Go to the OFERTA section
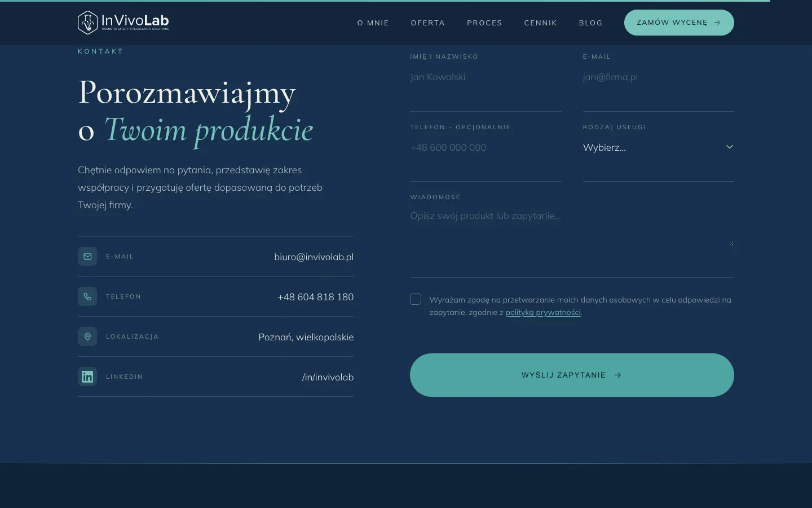The image size is (812, 508). coord(428,23)
